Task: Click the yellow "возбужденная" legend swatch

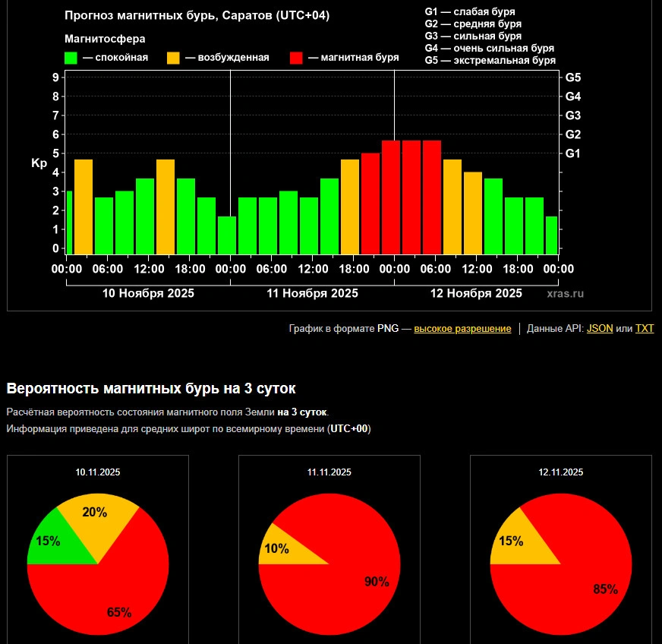Action: pos(173,58)
